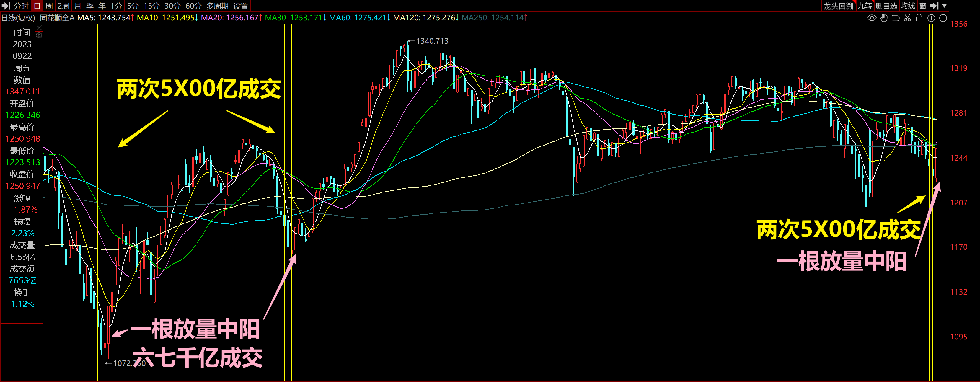
Task: Open the 多周期 multi-period options
Action: (x=217, y=6)
